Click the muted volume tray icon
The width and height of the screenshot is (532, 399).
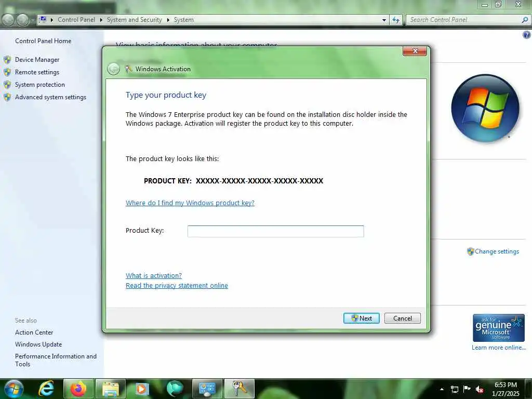(480, 389)
